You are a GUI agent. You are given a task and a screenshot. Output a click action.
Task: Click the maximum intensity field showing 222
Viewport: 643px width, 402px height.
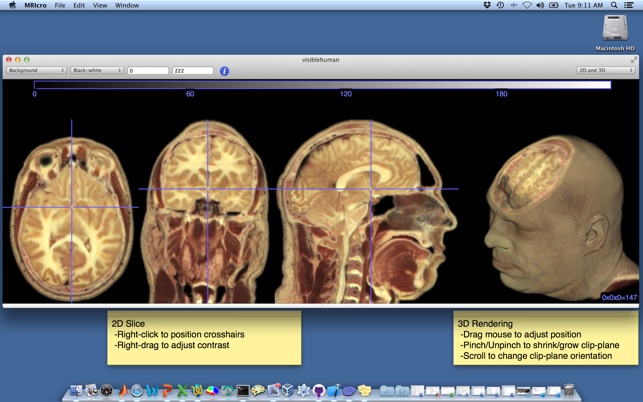point(192,71)
